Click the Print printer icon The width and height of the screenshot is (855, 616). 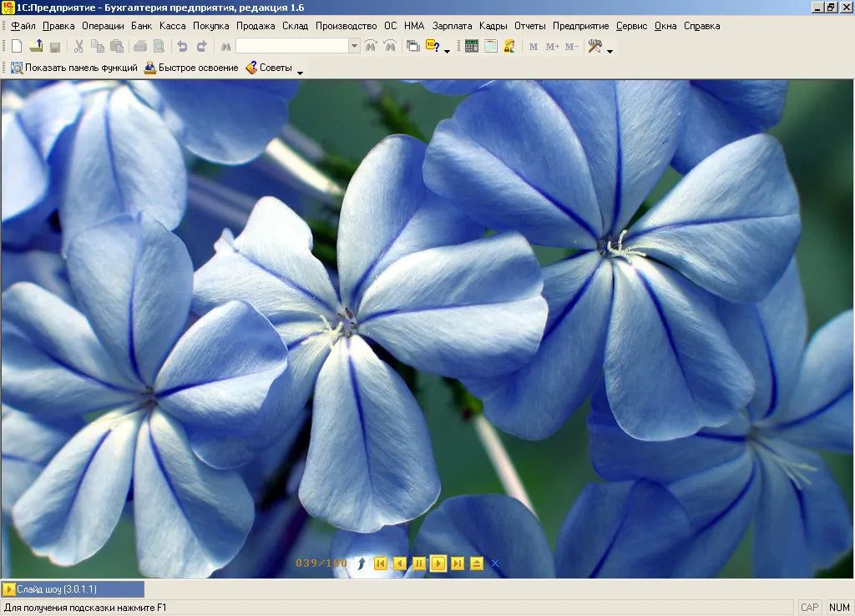tap(140, 47)
